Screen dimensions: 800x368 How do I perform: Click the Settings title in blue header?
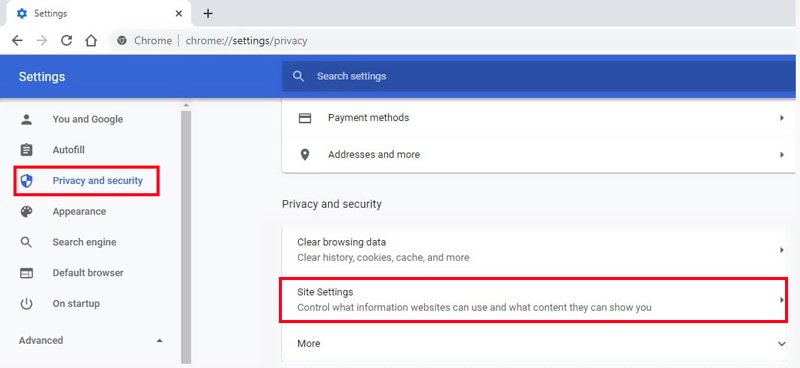(42, 77)
